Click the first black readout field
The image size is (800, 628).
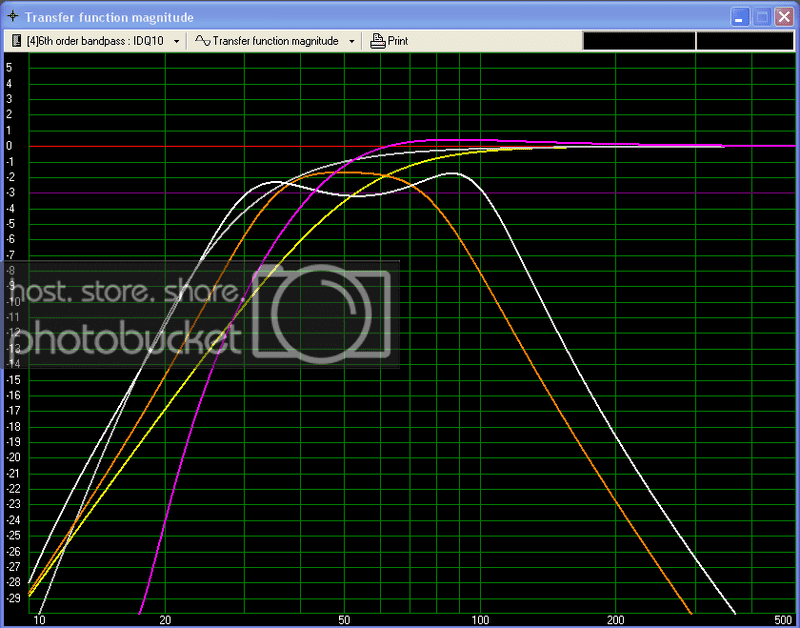639,41
